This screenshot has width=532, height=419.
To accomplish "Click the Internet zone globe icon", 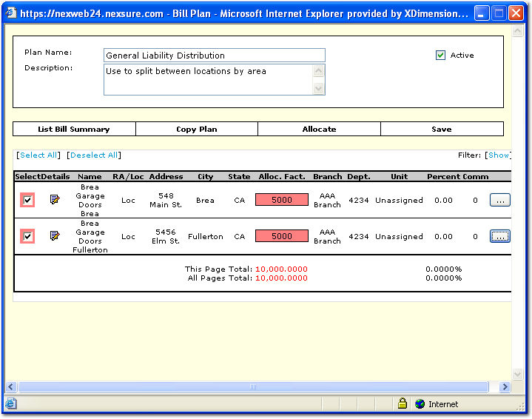I will (x=420, y=403).
